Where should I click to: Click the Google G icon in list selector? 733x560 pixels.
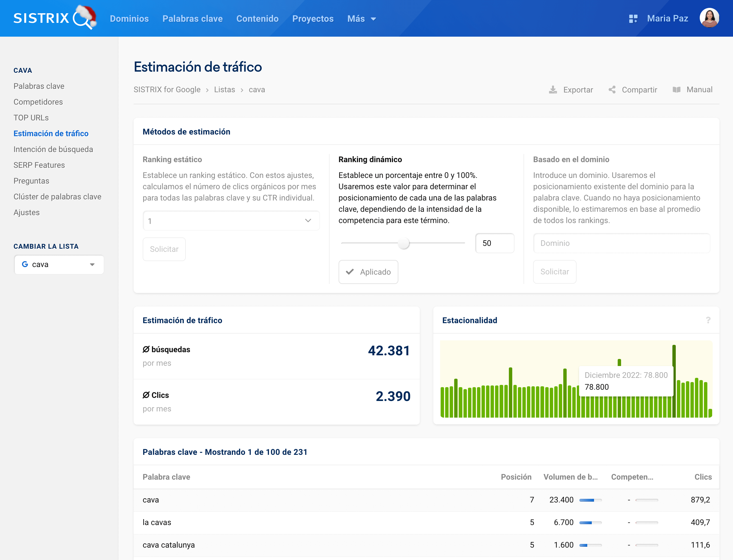click(x=25, y=264)
